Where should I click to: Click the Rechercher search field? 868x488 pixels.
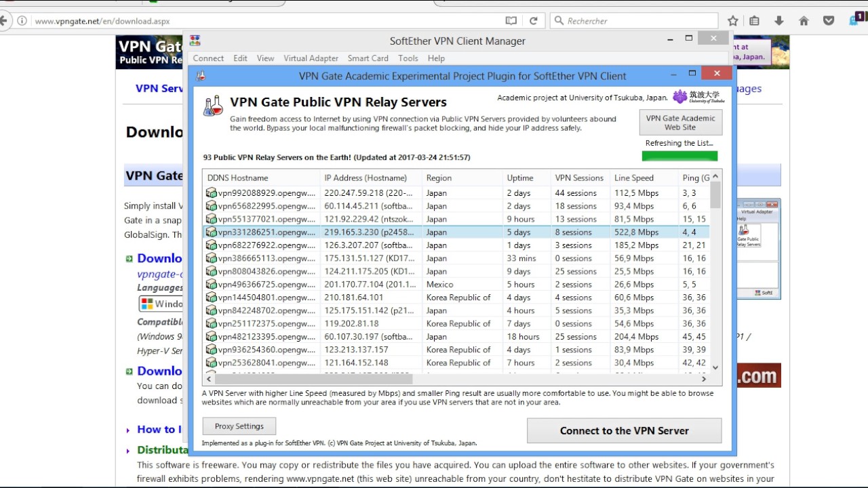[x=634, y=21]
